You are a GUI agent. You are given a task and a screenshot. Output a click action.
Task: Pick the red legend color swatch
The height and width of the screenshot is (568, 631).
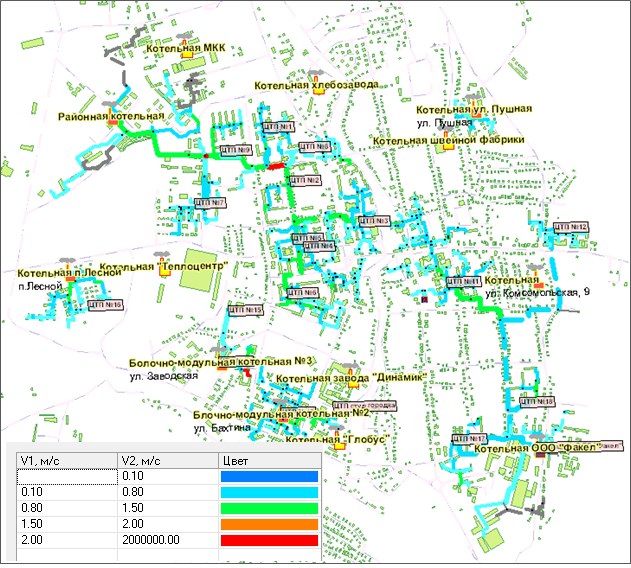[x=268, y=540]
